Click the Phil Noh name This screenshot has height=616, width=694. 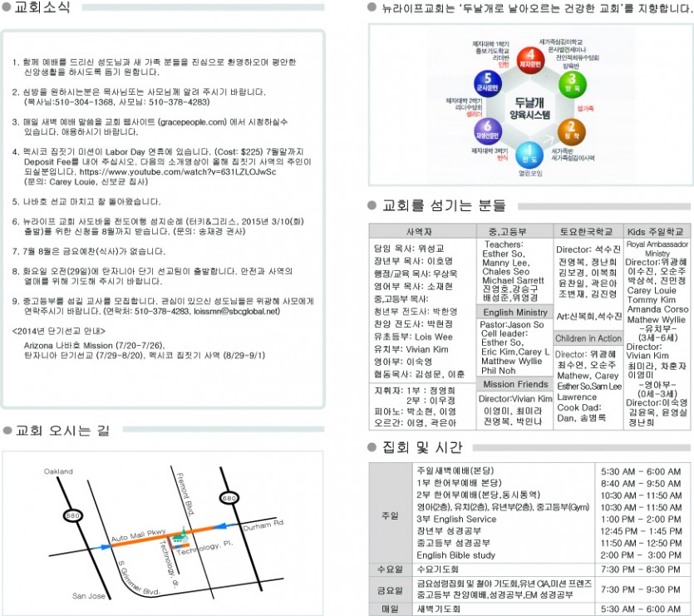[499, 371]
